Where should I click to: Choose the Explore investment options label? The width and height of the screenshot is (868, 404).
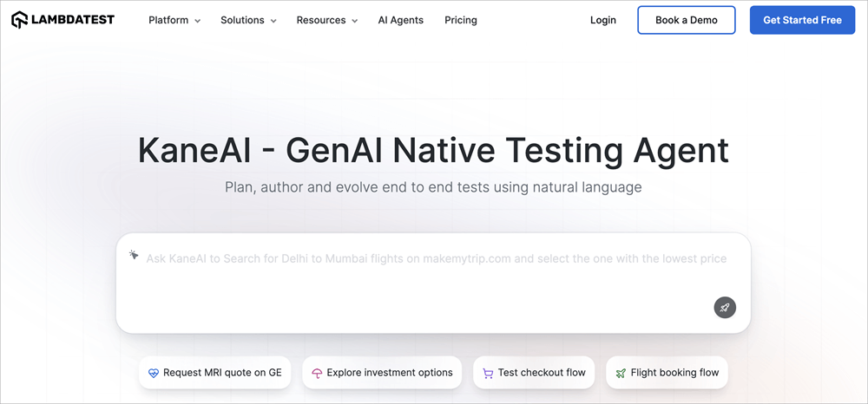390,373
